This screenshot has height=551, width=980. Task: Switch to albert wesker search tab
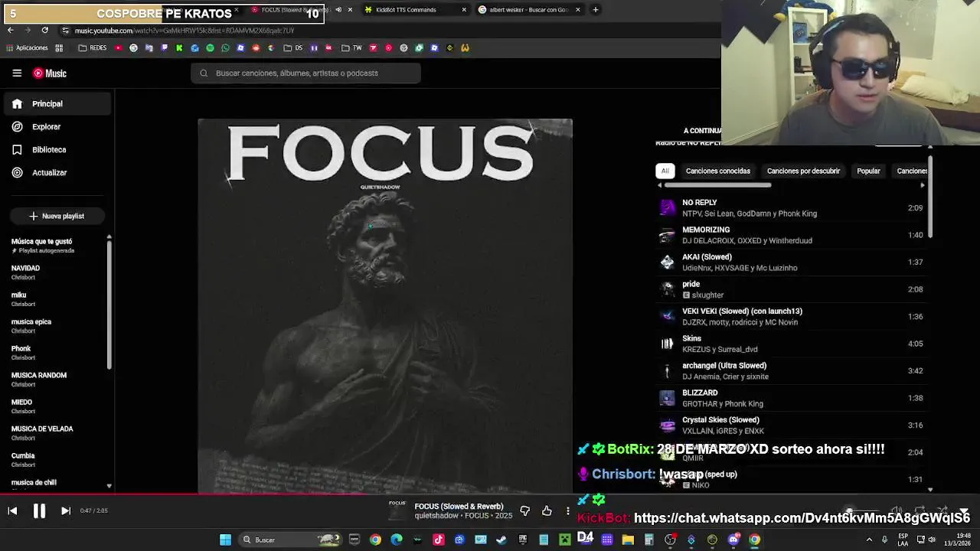pyautogui.click(x=528, y=10)
